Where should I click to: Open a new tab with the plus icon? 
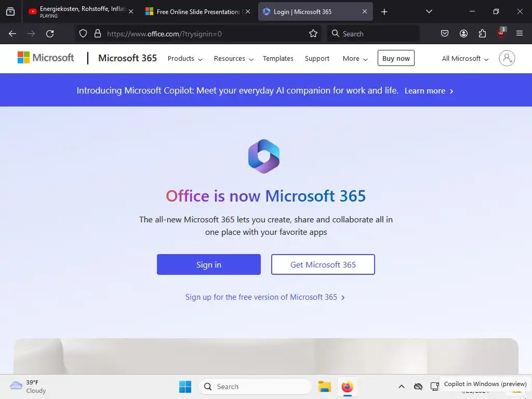click(384, 12)
